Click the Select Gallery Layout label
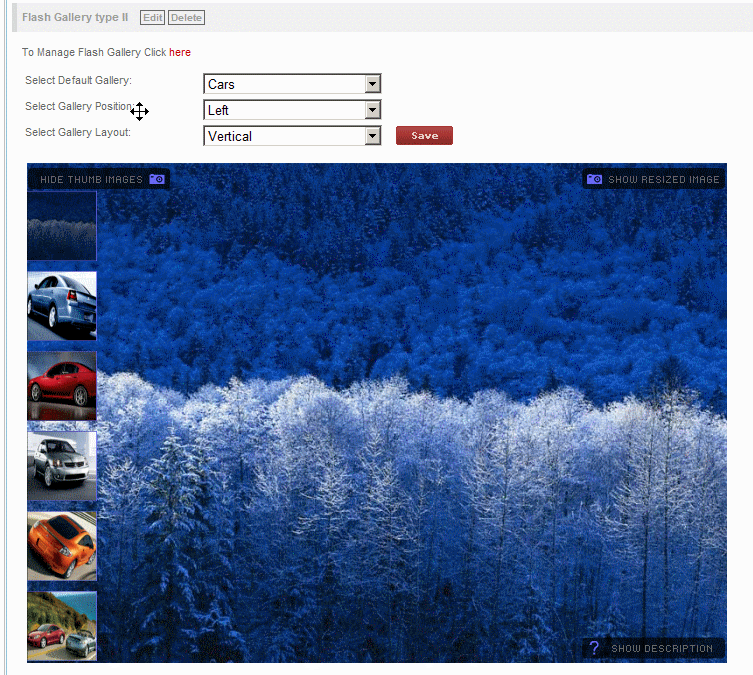753x675 pixels. 78,132
